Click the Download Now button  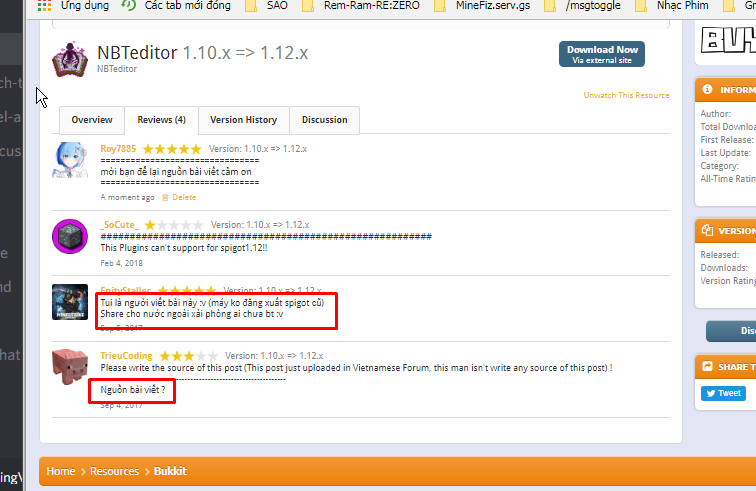pyautogui.click(x=602, y=54)
